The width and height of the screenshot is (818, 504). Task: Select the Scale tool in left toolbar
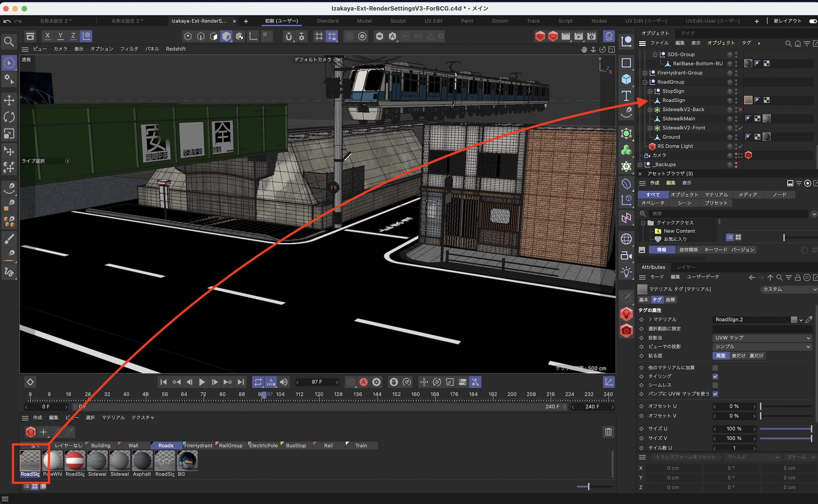[x=9, y=134]
